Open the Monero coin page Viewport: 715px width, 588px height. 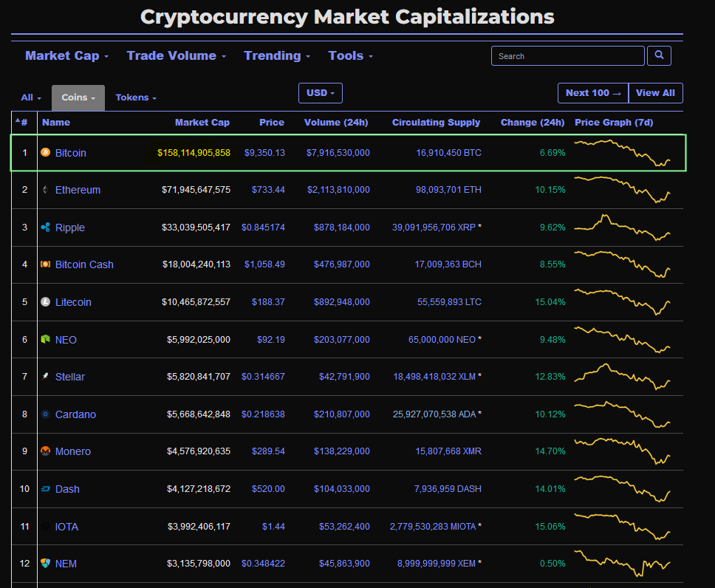coord(73,451)
